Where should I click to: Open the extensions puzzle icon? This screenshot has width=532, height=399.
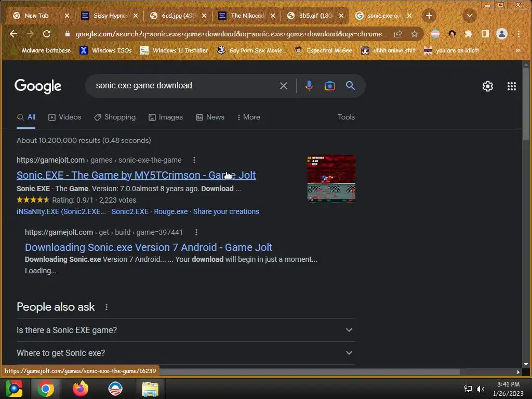tap(469, 34)
